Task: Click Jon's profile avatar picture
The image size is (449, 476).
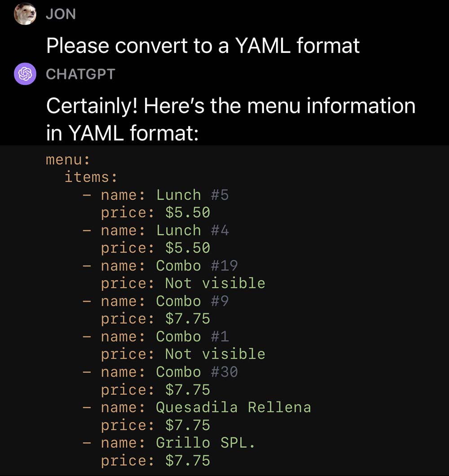Action: click(25, 14)
